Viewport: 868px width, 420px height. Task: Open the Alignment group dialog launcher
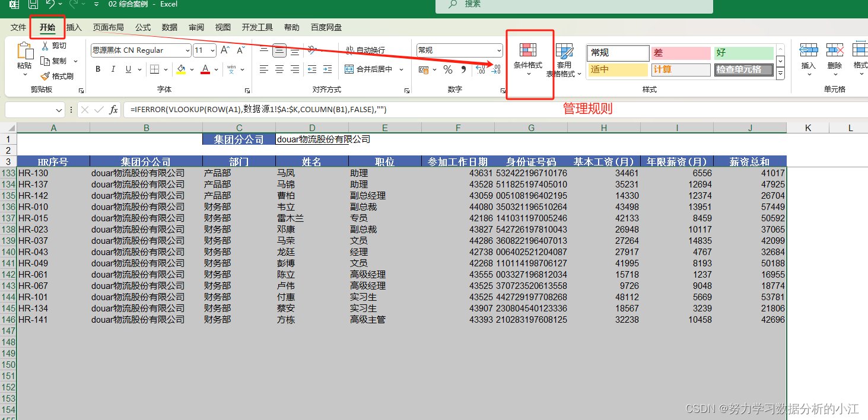407,91
